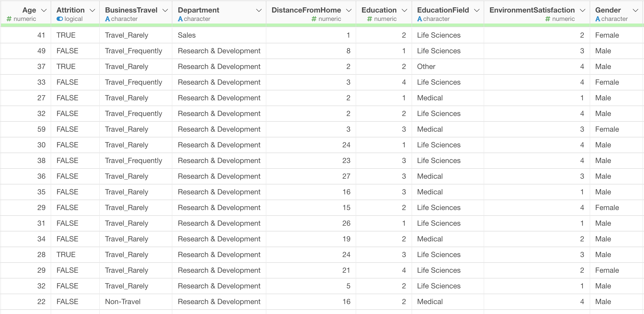Select the Age column header label
The height and width of the screenshot is (314, 644).
click(29, 10)
